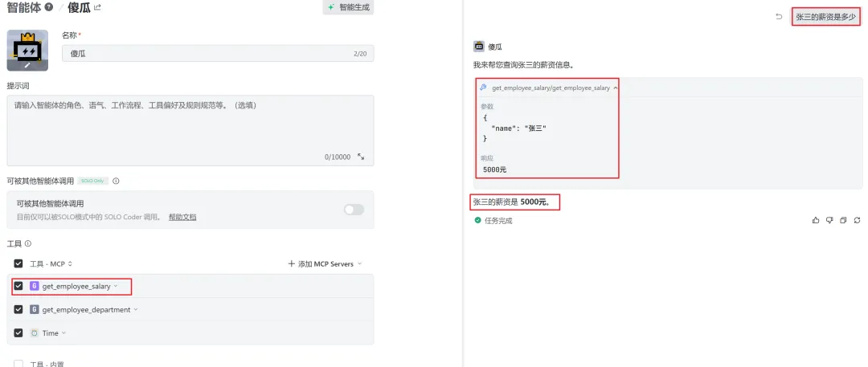Click the "name": "张三" parameter line

click(518, 128)
